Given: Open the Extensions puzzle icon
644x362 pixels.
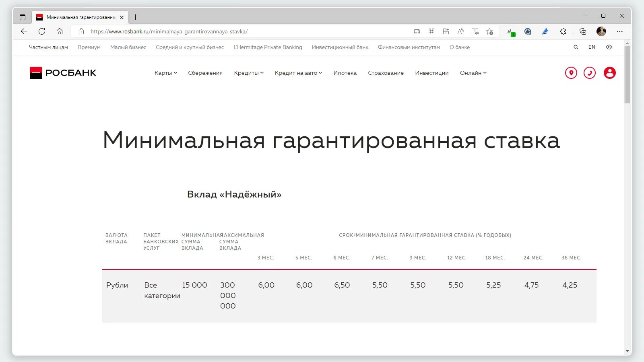Looking at the screenshot, I should pos(563,31).
